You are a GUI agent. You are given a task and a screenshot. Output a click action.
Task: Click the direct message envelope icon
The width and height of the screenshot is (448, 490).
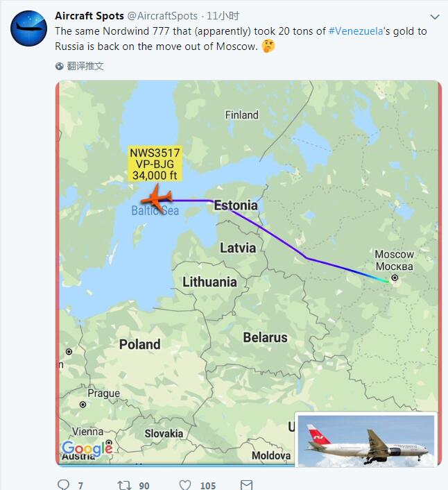click(x=246, y=484)
